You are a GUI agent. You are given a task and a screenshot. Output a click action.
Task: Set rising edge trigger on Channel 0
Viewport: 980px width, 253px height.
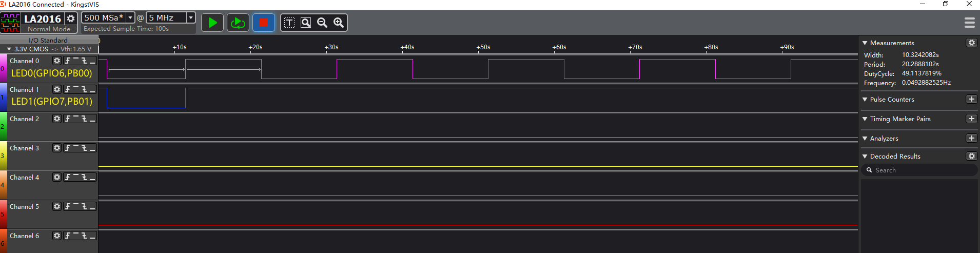coord(68,61)
